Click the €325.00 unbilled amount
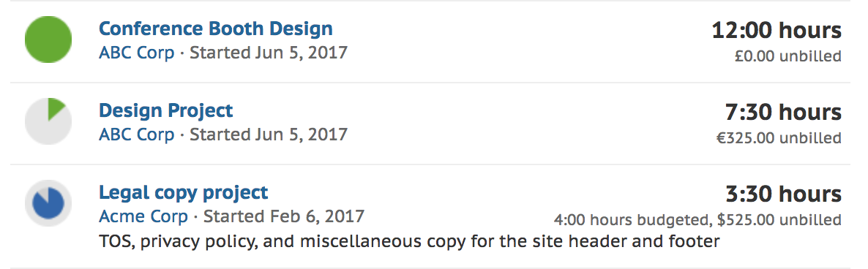 (779, 138)
